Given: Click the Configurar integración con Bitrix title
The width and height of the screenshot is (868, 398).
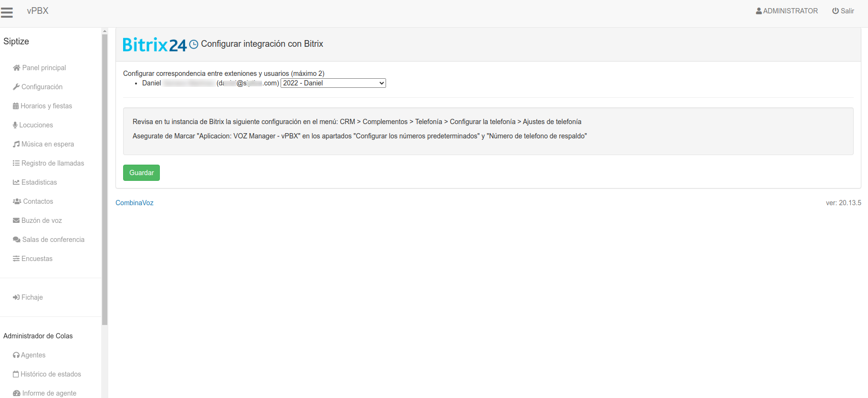Looking at the screenshot, I should 262,44.
